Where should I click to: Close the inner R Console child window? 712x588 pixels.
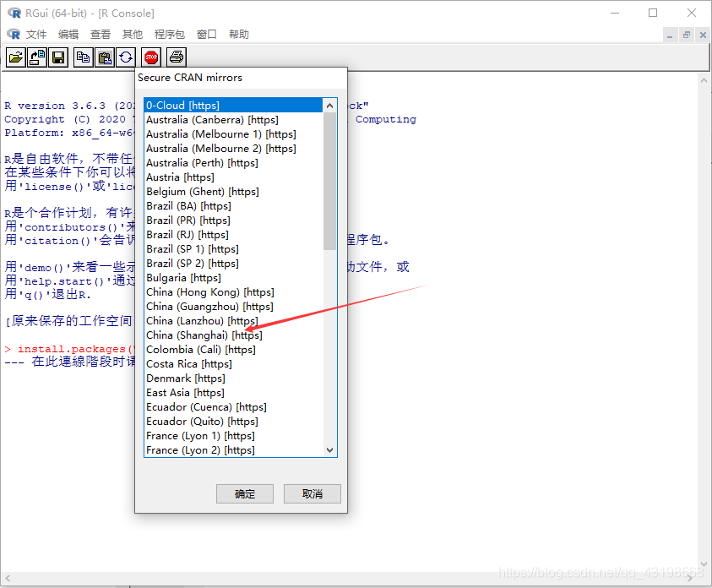coord(703,35)
